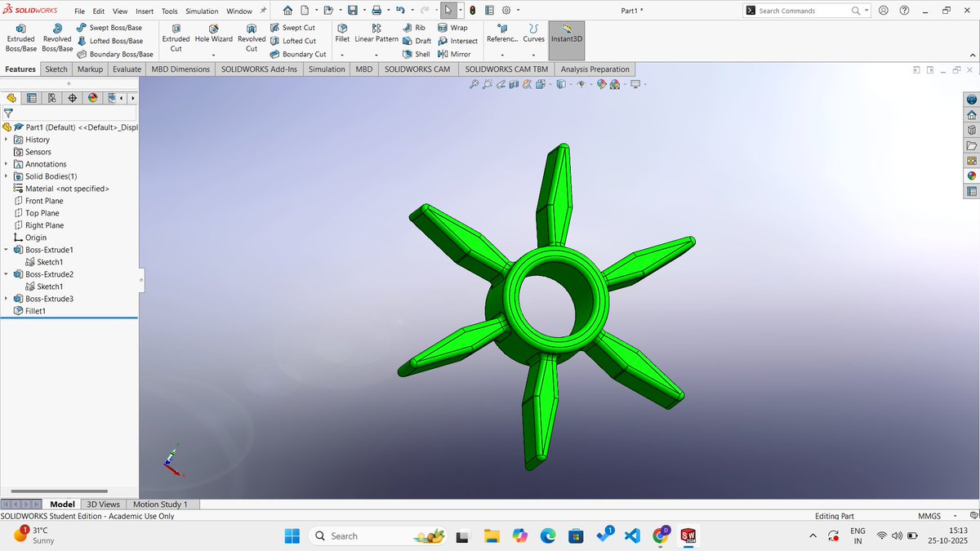The width and height of the screenshot is (980, 551).
Task: Click the Lofted Cut tool
Action: (x=293, y=41)
